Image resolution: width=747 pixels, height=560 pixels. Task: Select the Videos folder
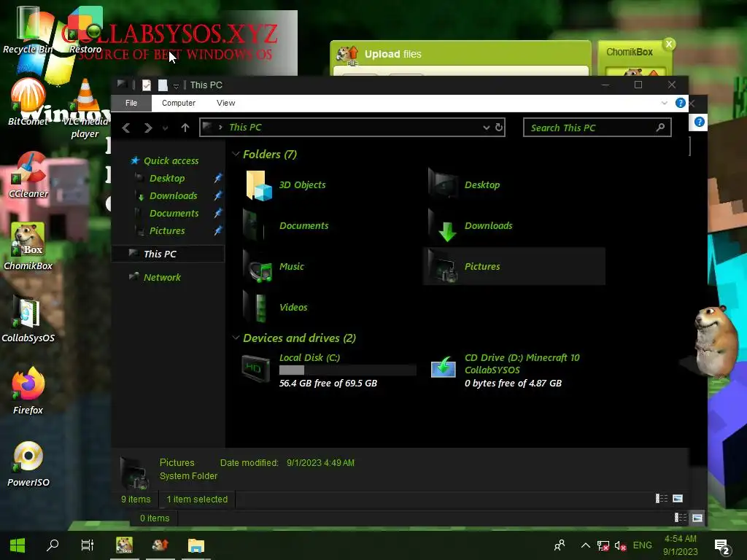[x=275, y=307]
